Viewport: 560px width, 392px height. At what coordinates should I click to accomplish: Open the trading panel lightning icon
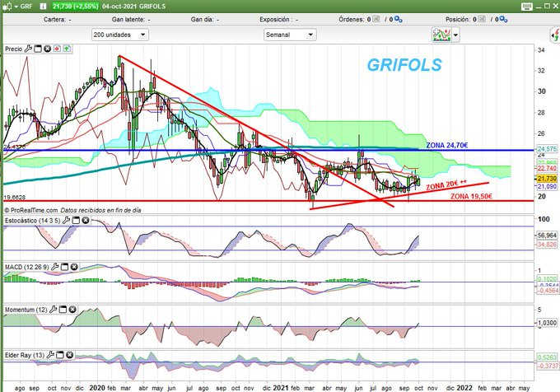[x=554, y=35]
